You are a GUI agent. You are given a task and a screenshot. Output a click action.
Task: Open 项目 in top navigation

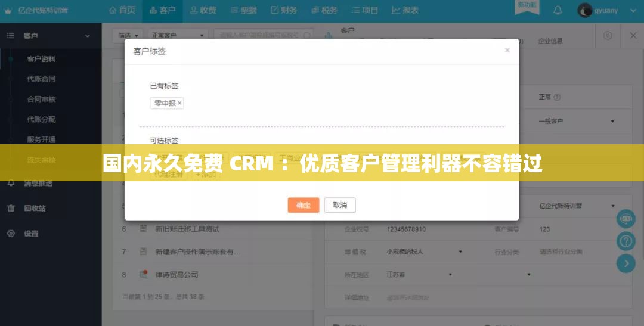365,10
